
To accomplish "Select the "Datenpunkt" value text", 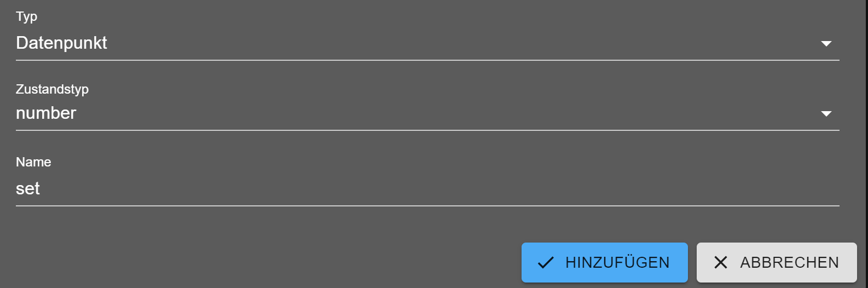I will (x=61, y=43).
